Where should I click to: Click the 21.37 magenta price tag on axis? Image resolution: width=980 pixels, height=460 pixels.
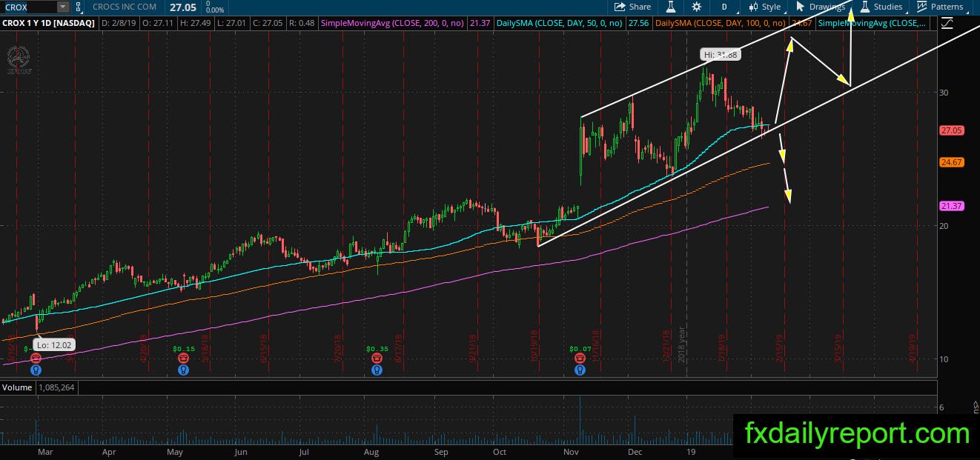(951, 205)
